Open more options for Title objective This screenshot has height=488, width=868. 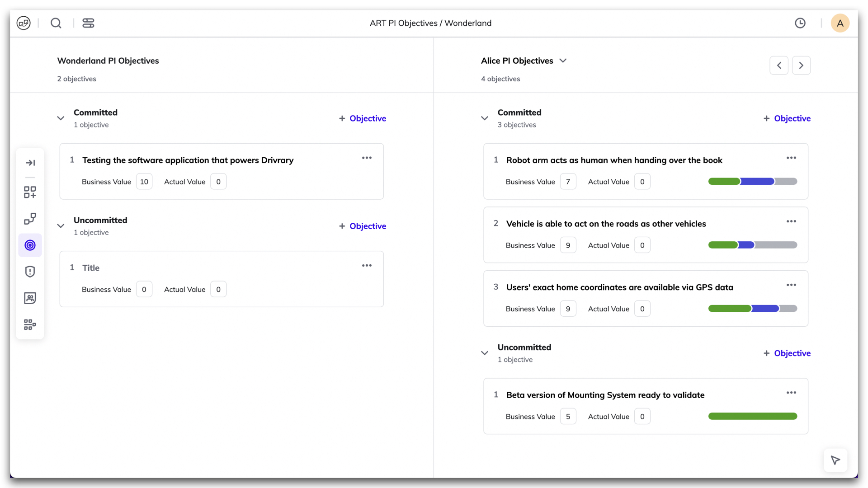tap(367, 266)
